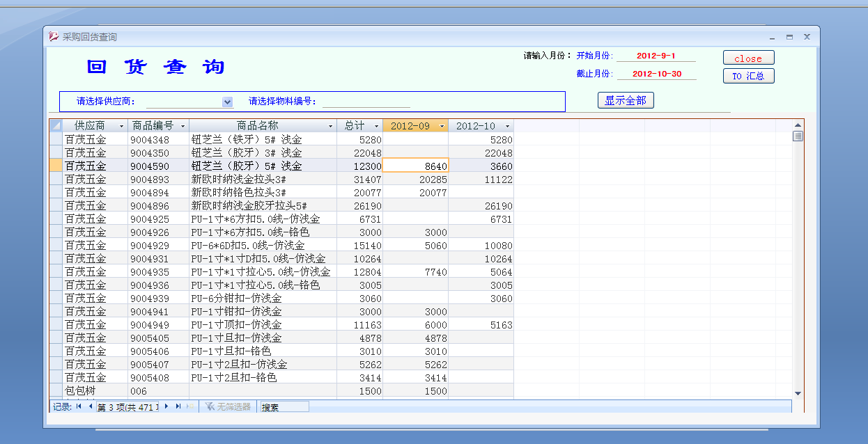The image size is (868, 444).
Task: Open the 总计 column filter dropdown
Action: point(376,126)
